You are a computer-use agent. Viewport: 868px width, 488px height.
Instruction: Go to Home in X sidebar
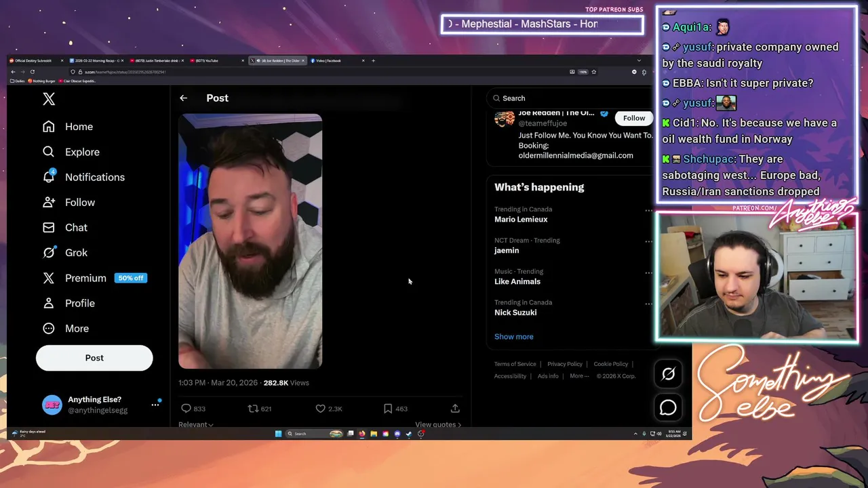68,127
